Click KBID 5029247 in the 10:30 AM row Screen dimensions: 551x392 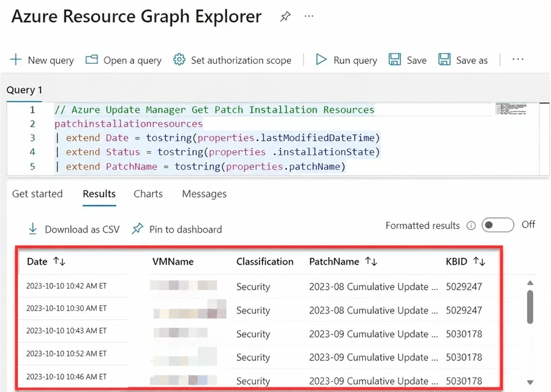pyautogui.click(x=464, y=311)
